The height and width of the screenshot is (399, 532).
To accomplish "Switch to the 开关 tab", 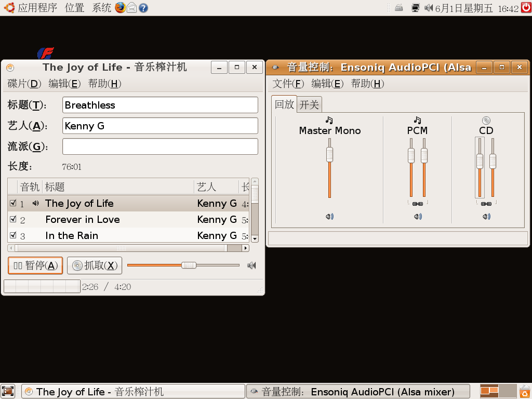I will pos(309,104).
